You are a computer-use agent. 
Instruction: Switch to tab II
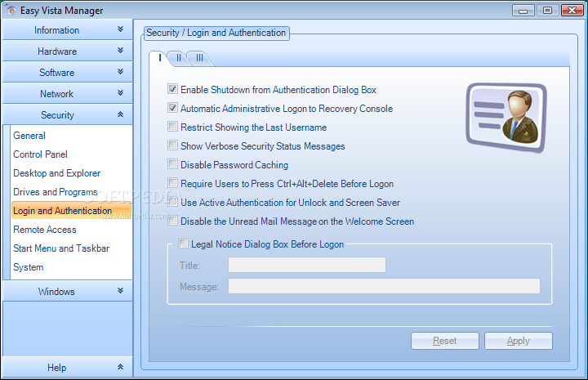(x=179, y=58)
